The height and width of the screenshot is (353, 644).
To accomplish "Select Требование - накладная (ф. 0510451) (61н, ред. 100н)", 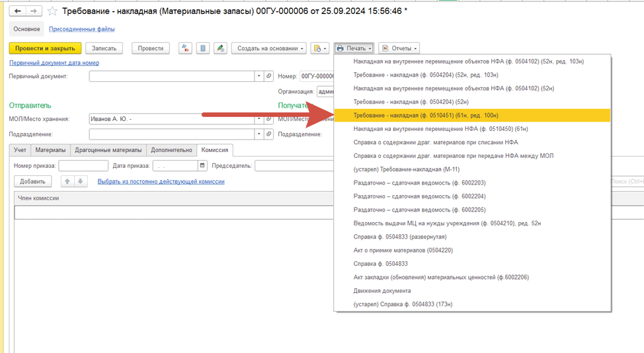I will pos(472,115).
